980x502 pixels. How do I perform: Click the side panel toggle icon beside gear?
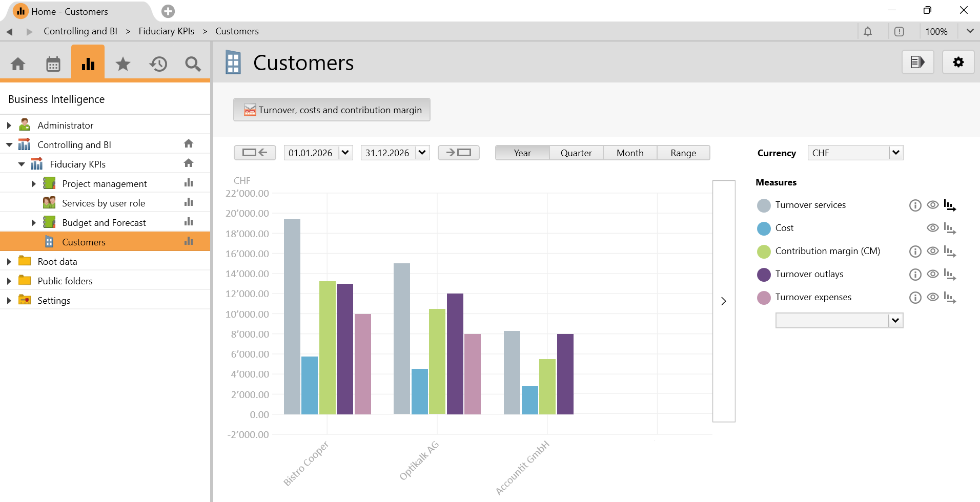[917, 62]
